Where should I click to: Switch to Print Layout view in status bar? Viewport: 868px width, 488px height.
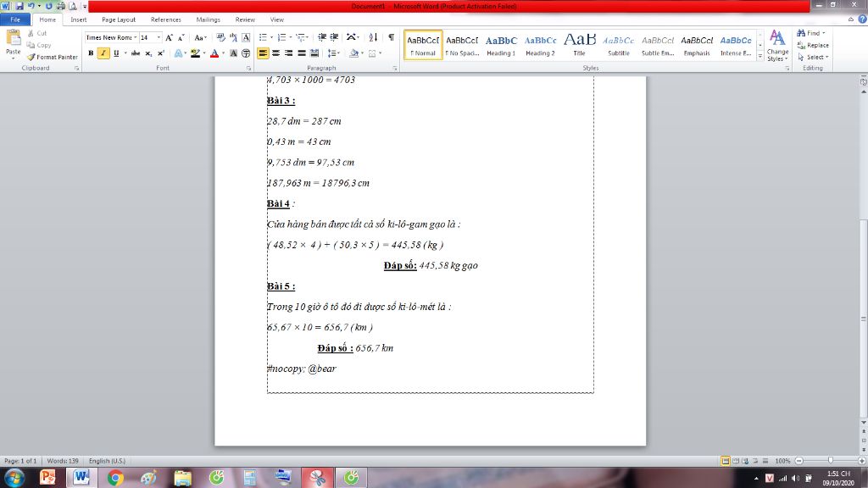click(x=726, y=461)
